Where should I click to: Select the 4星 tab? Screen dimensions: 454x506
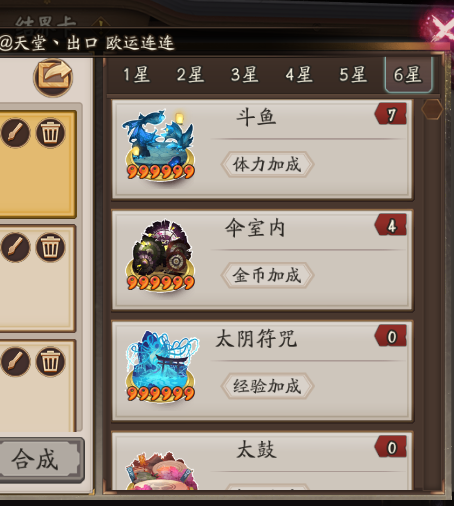[299, 75]
